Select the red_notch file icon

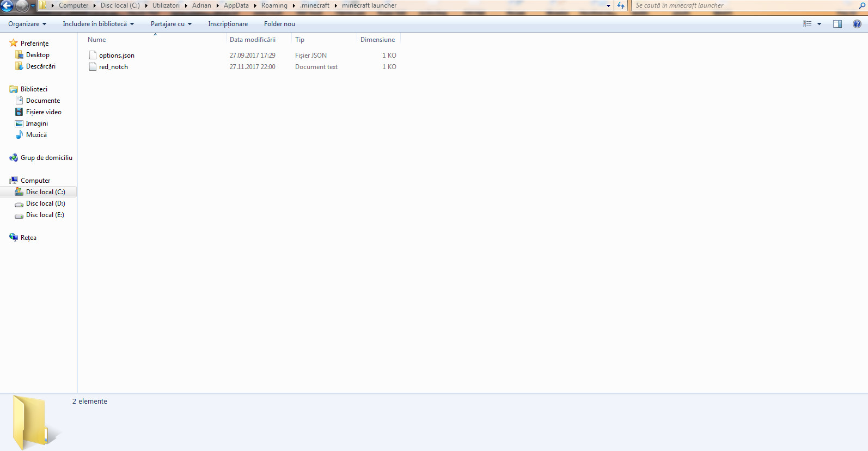[93, 67]
